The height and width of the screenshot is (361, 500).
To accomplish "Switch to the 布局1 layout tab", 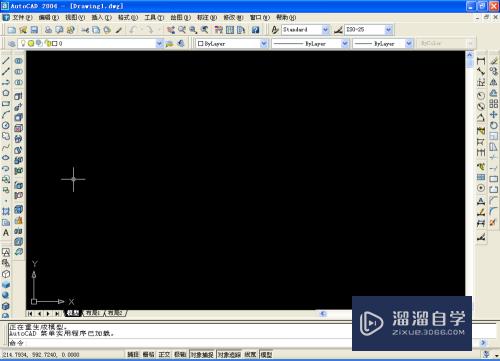I will click(93, 313).
